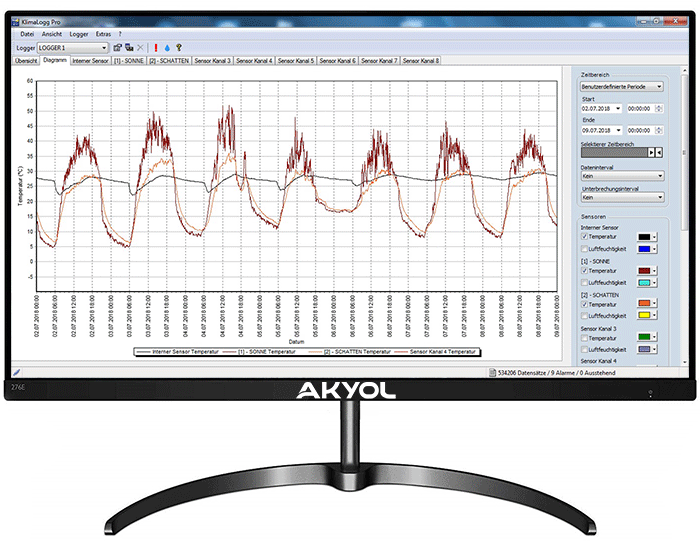Click the Start time 00:00:00 field

[641, 108]
